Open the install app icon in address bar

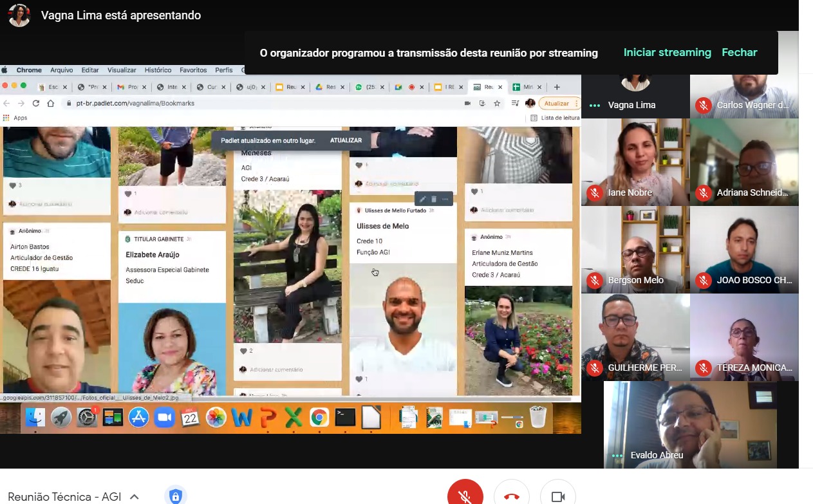pos(482,103)
